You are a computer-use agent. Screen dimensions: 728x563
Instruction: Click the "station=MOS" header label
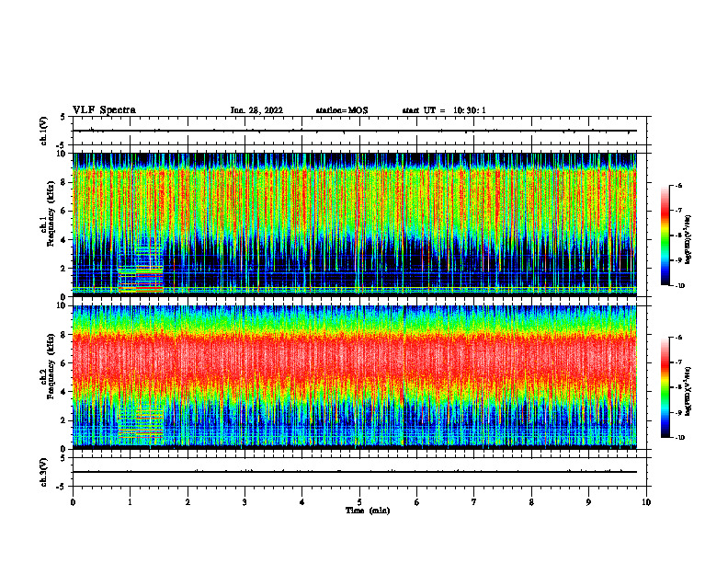(x=342, y=110)
